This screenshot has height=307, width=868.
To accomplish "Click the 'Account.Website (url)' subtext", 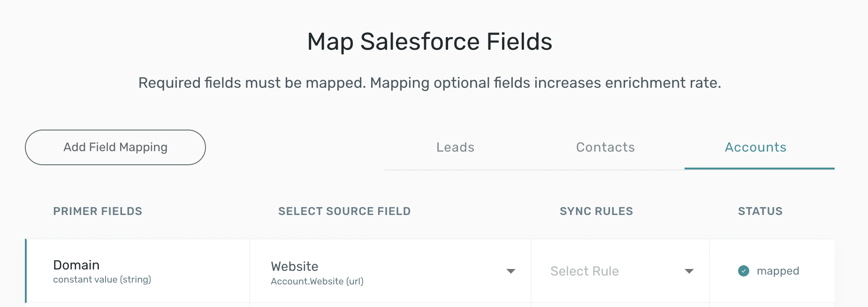I will click(317, 282).
